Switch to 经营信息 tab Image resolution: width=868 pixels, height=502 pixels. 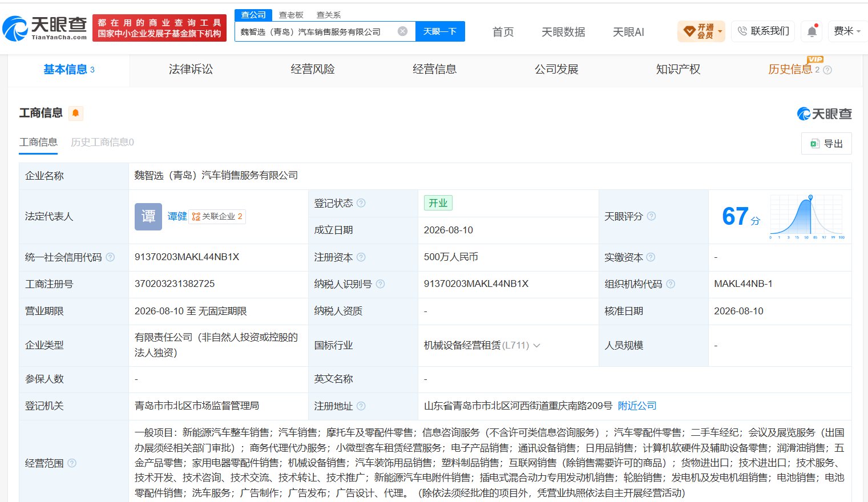point(435,70)
